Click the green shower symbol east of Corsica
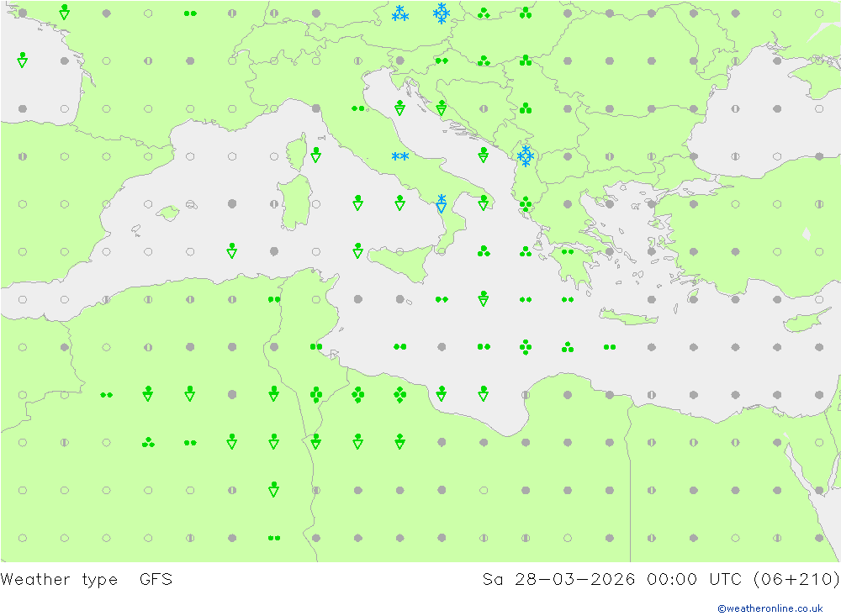 pos(316,155)
